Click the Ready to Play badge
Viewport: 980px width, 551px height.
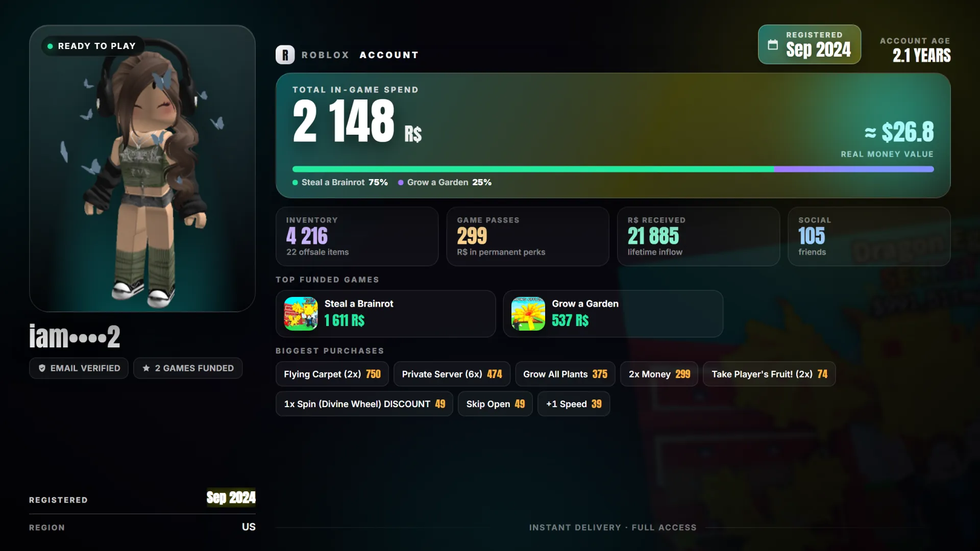(92, 46)
